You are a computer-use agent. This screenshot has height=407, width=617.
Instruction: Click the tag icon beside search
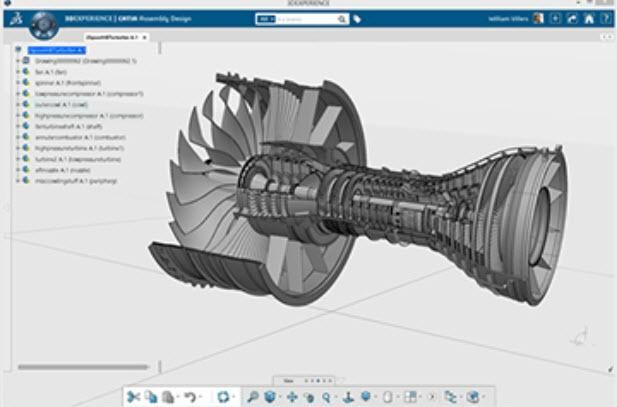pyautogui.click(x=358, y=18)
